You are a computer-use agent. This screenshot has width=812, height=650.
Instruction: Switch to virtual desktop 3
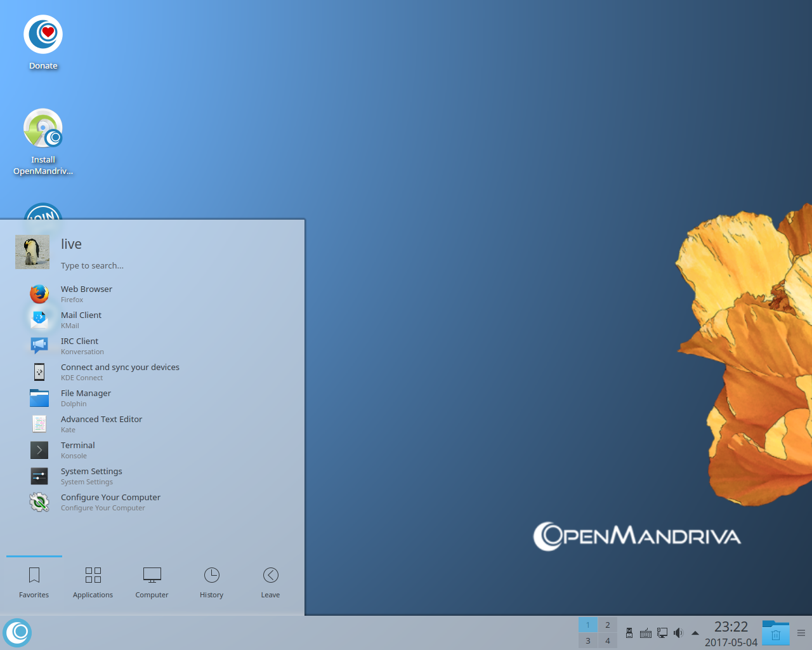[588, 640]
